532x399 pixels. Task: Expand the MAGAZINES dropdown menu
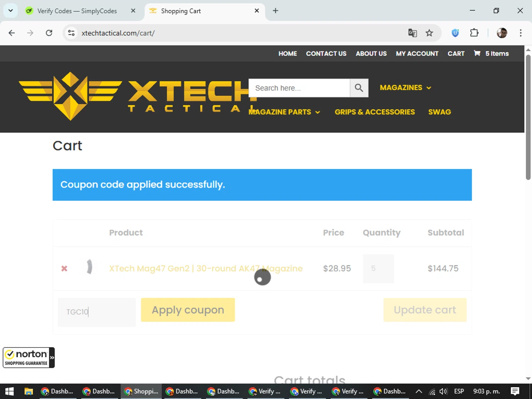click(405, 88)
